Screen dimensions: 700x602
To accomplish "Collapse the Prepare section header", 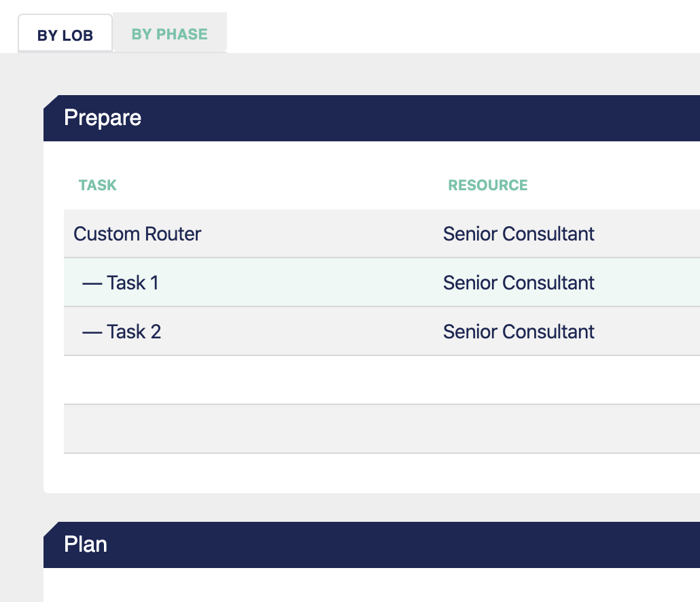I will tap(372, 118).
